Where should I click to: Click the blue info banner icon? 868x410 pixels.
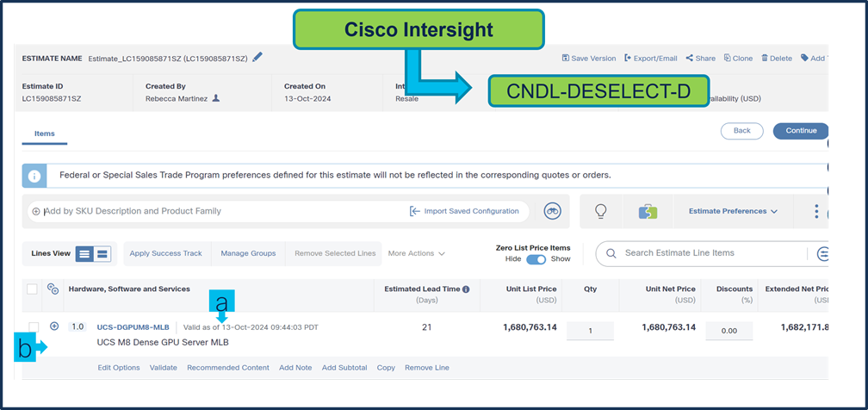(x=34, y=176)
